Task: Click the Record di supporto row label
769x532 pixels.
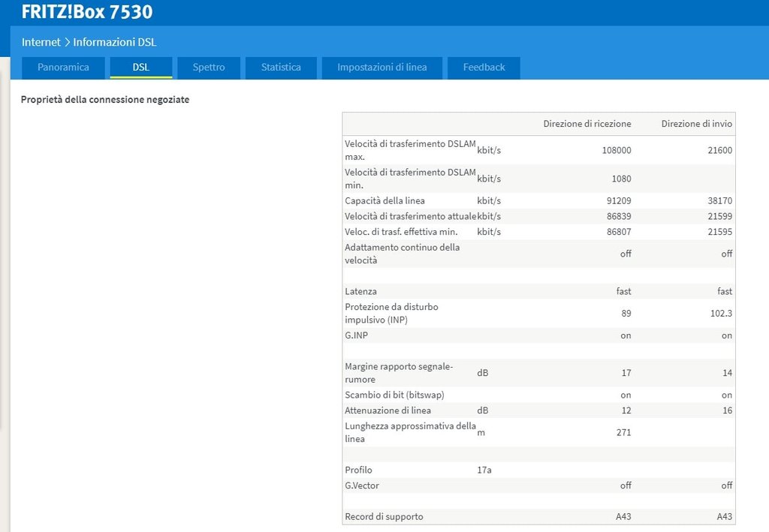Action: click(384, 516)
